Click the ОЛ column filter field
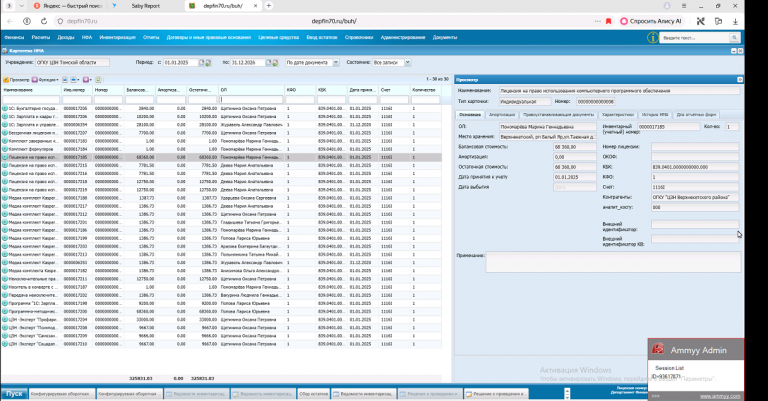Image resolution: width=768 pixels, height=401 pixels. (x=251, y=99)
